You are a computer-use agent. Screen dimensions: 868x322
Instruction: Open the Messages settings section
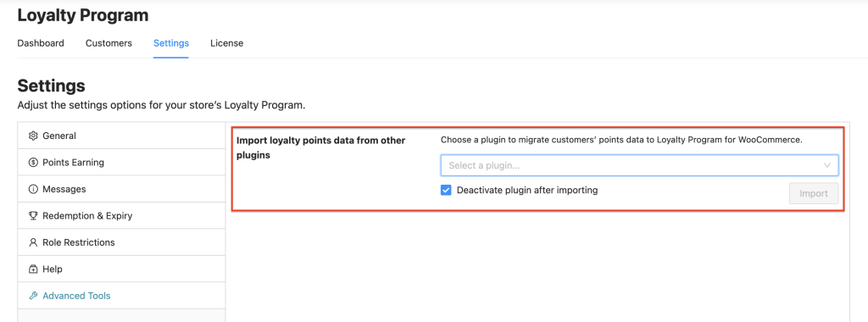(x=122, y=189)
